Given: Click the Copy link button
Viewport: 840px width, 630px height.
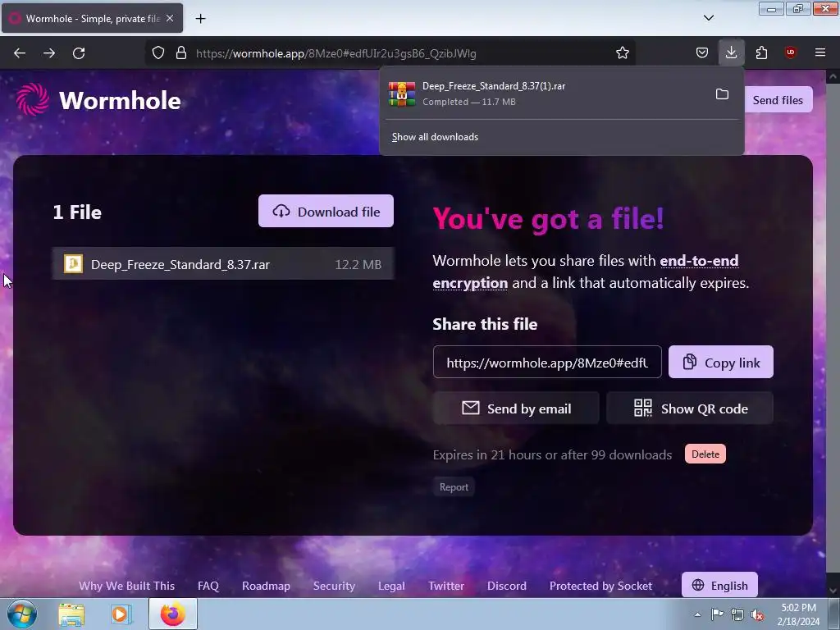Looking at the screenshot, I should 720,362.
